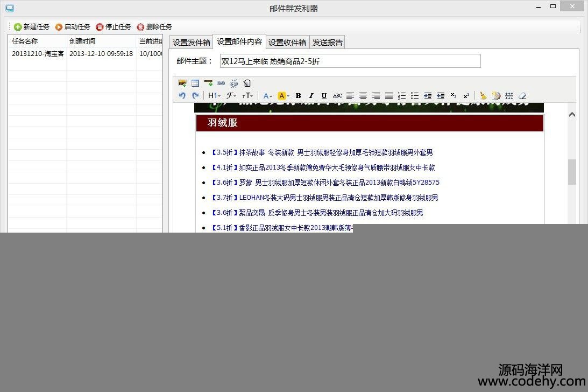Switch to the 发送报告 tab
Image resolution: width=588 pixels, height=392 pixels.
pos(328,43)
